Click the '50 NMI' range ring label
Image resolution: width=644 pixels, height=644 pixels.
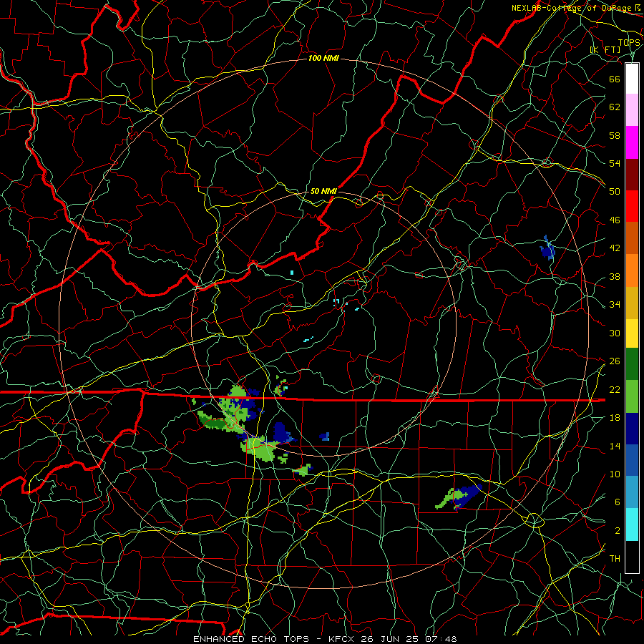[323, 191]
